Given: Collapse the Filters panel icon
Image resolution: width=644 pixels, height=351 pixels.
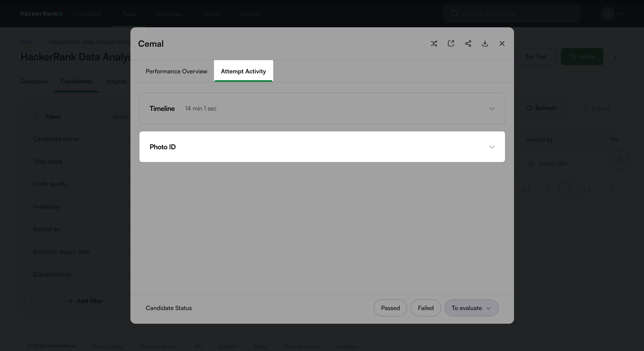Looking at the screenshot, I should (x=37, y=117).
